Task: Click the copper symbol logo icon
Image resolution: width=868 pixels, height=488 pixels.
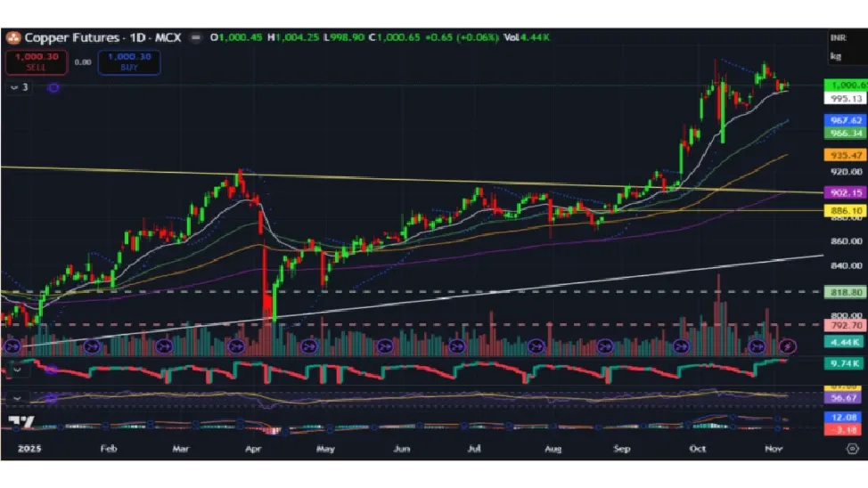Action: point(13,37)
